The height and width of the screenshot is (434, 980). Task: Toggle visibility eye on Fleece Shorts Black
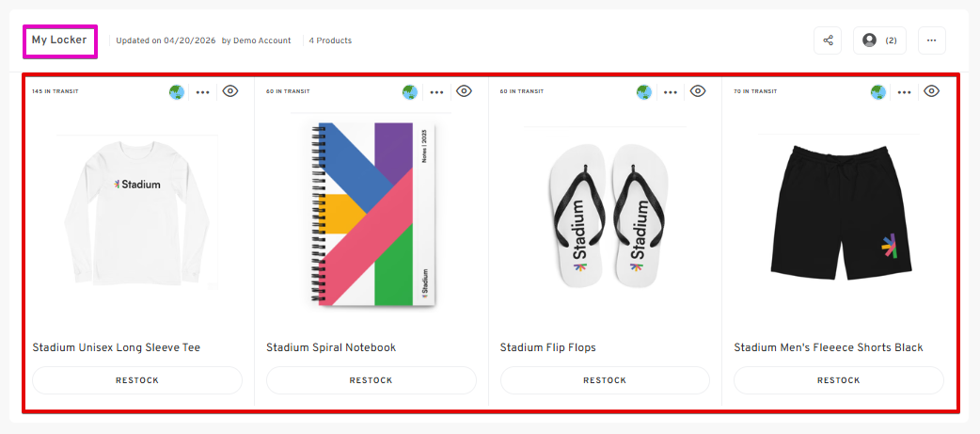coord(931,91)
